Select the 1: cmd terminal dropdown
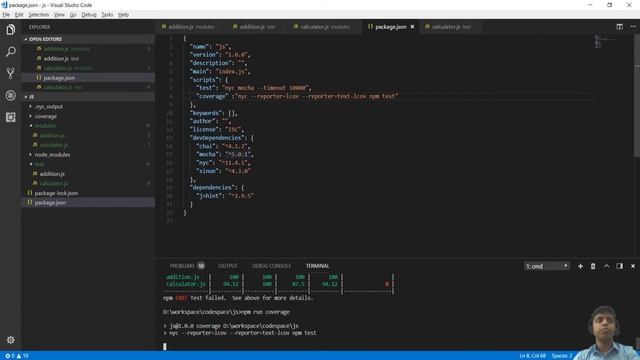 [x=547, y=266]
